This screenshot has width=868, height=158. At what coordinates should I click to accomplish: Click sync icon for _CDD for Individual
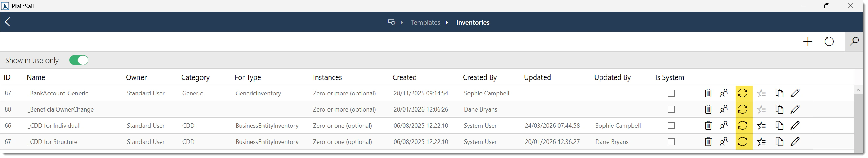pos(743,125)
